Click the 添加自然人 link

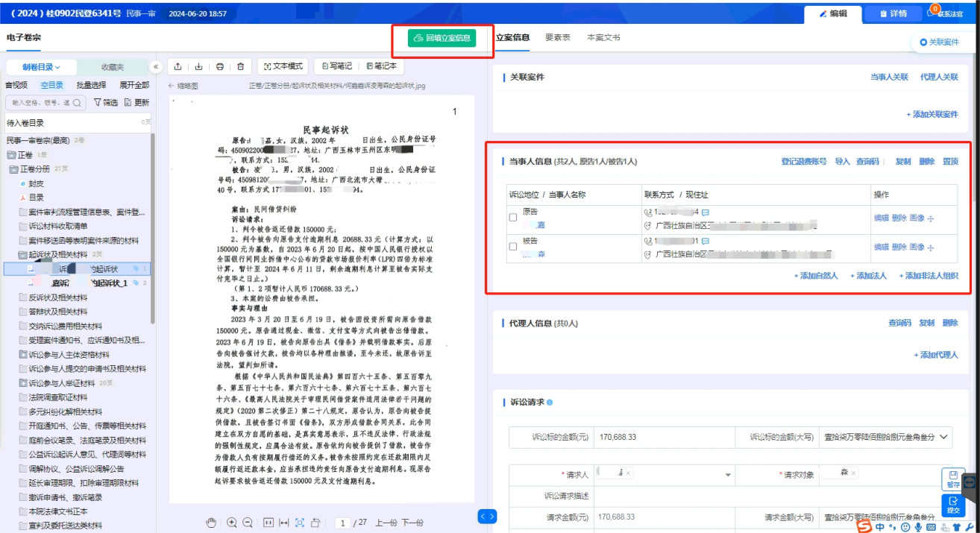coord(817,276)
